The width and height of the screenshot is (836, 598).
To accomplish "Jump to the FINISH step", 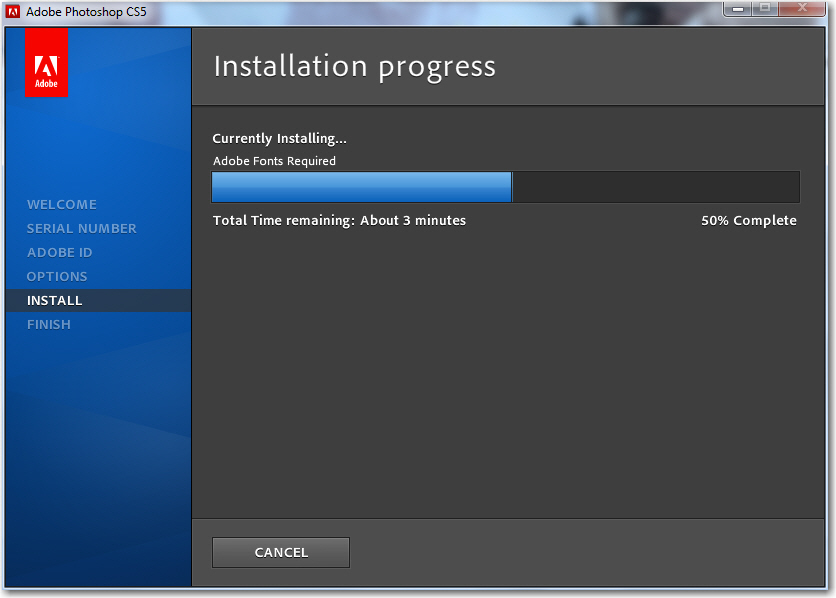I will (49, 325).
